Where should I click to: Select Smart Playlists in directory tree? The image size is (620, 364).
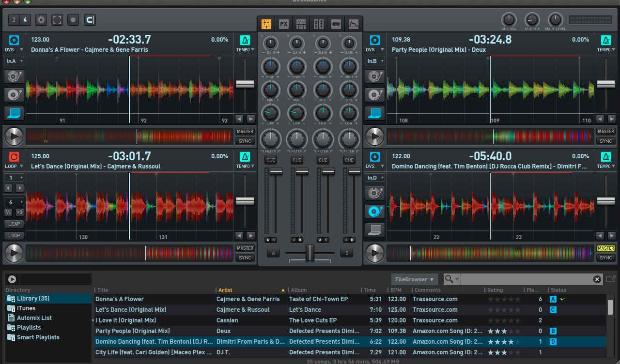coord(38,337)
